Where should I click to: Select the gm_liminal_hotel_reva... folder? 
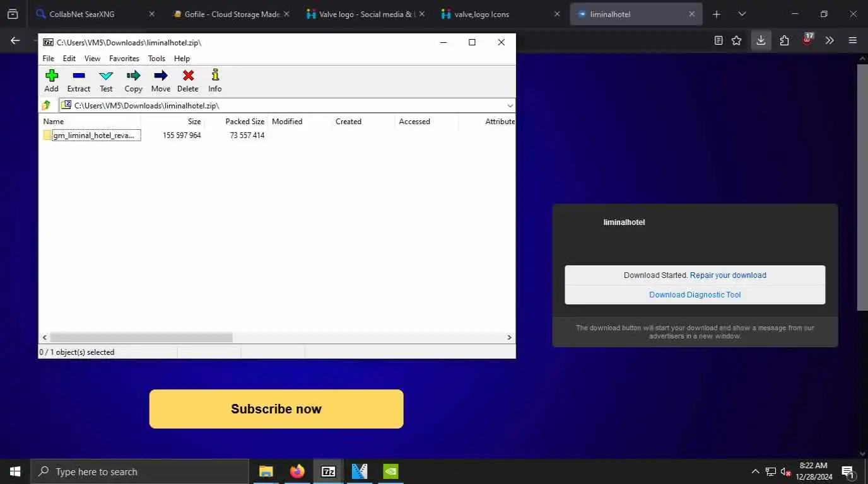93,135
